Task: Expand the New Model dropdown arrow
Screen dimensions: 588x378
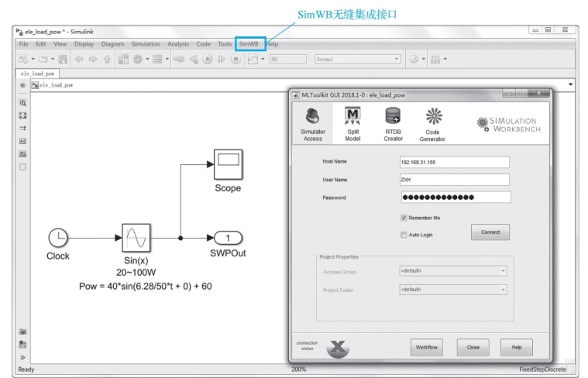Action: pyautogui.click(x=33, y=59)
